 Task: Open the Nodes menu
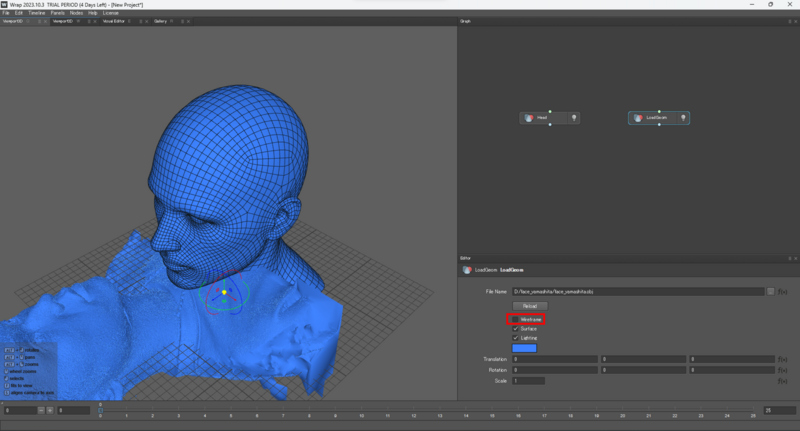[76, 13]
